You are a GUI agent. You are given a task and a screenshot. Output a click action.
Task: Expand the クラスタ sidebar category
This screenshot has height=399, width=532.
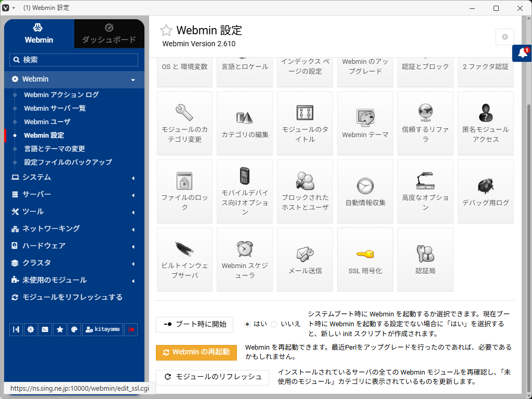74,263
